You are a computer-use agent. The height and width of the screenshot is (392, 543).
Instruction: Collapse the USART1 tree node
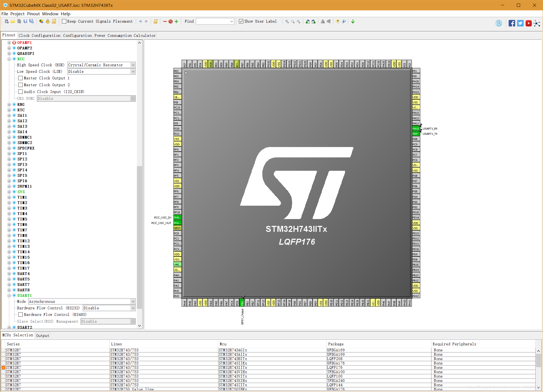[x=9, y=295]
